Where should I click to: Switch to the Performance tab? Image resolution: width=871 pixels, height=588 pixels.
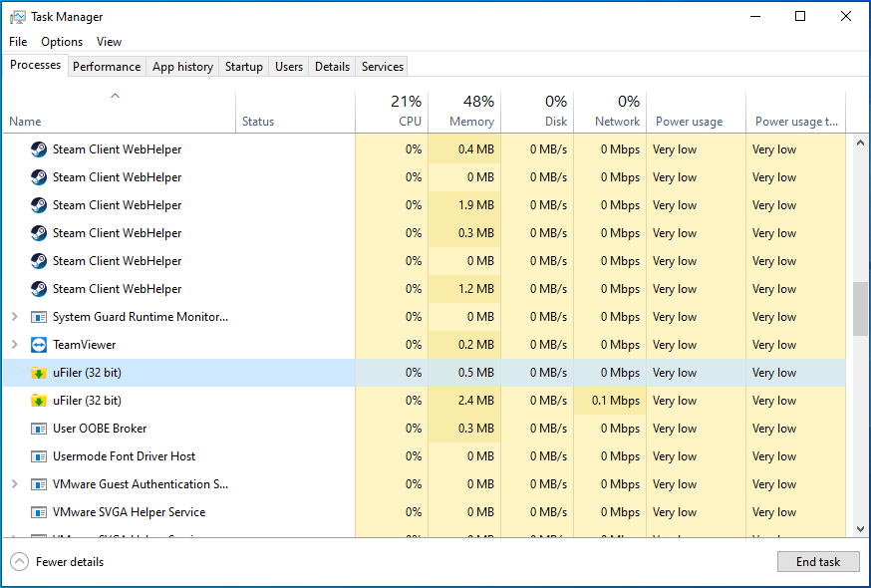point(107,67)
